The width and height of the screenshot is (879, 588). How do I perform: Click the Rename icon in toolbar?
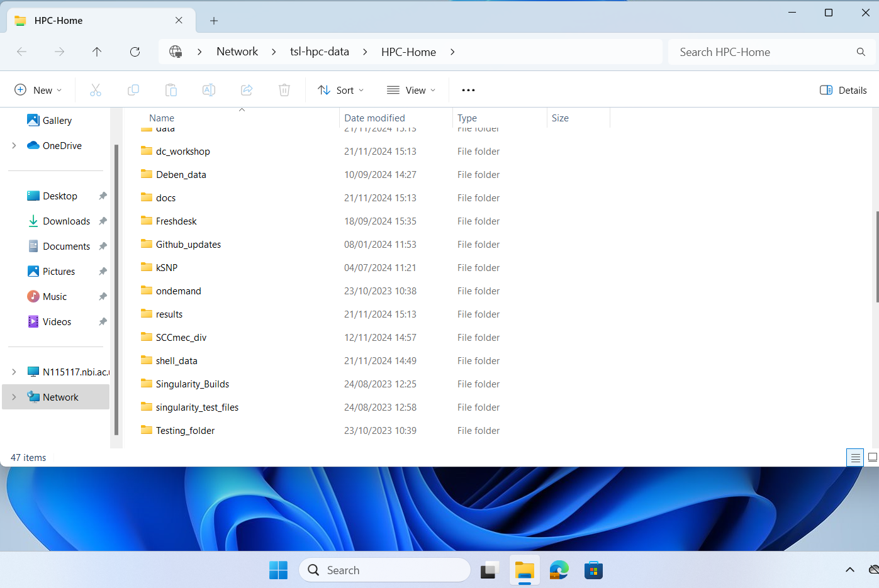(x=209, y=90)
